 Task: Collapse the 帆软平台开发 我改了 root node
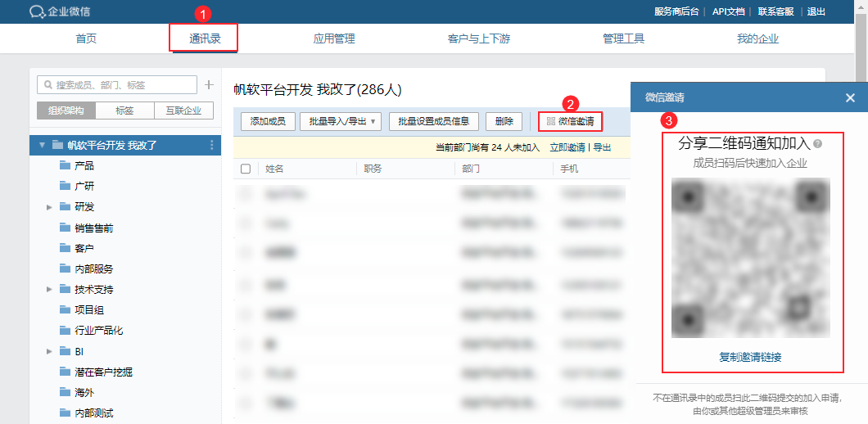42,145
